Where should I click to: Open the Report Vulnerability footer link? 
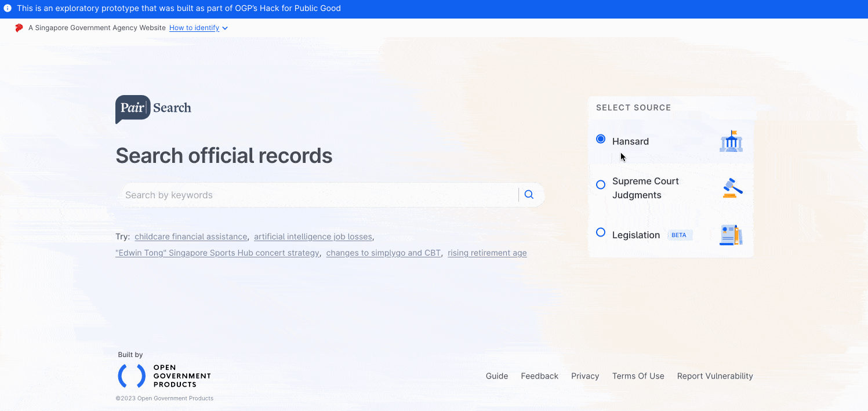pos(715,376)
